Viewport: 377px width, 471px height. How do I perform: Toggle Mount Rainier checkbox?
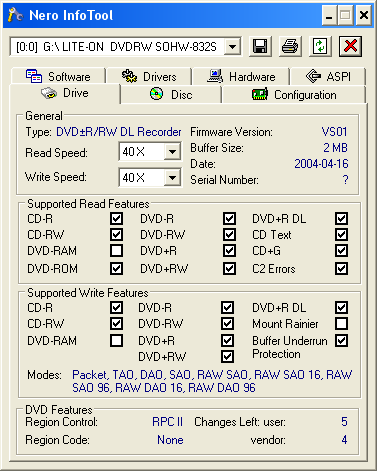(x=342, y=323)
